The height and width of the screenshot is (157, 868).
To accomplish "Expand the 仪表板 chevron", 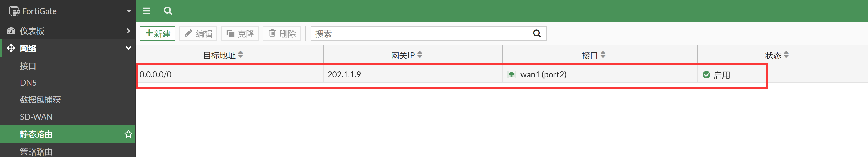I will tap(128, 31).
